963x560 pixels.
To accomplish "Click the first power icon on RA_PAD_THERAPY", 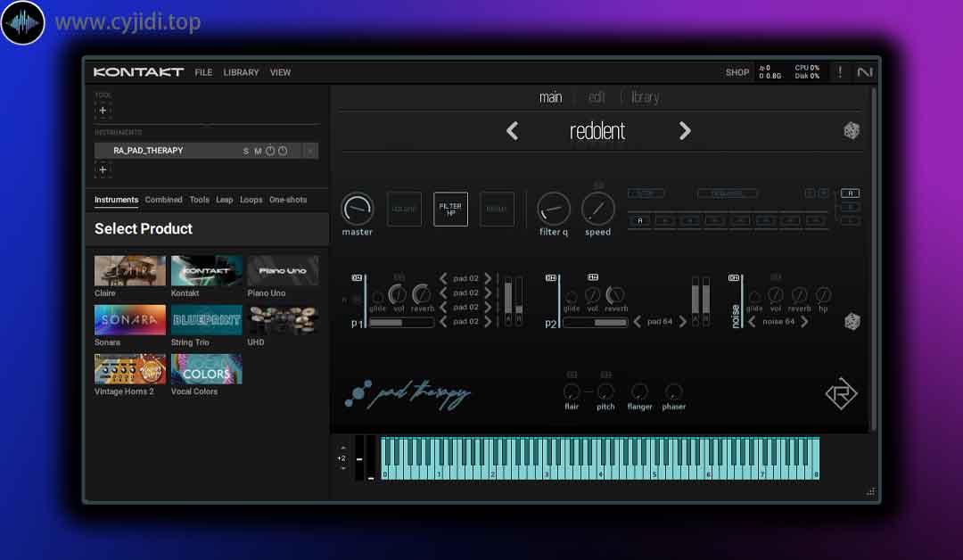I will pyautogui.click(x=269, y=151).
